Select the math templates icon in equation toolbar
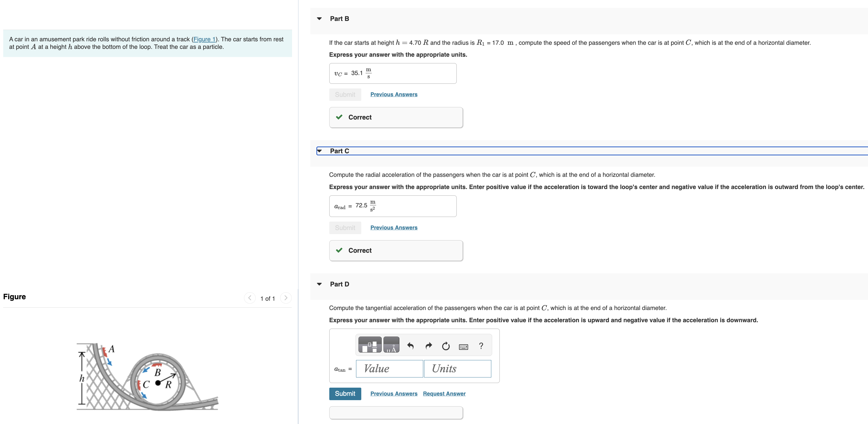Image resolution: width=868 pixels, height=424 pixels. click(369, 345)
